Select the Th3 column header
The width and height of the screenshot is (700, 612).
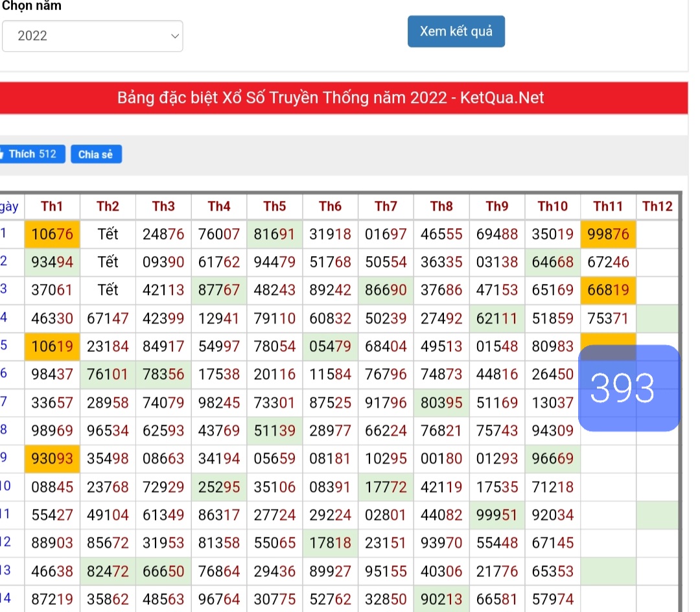coord(163,206)
